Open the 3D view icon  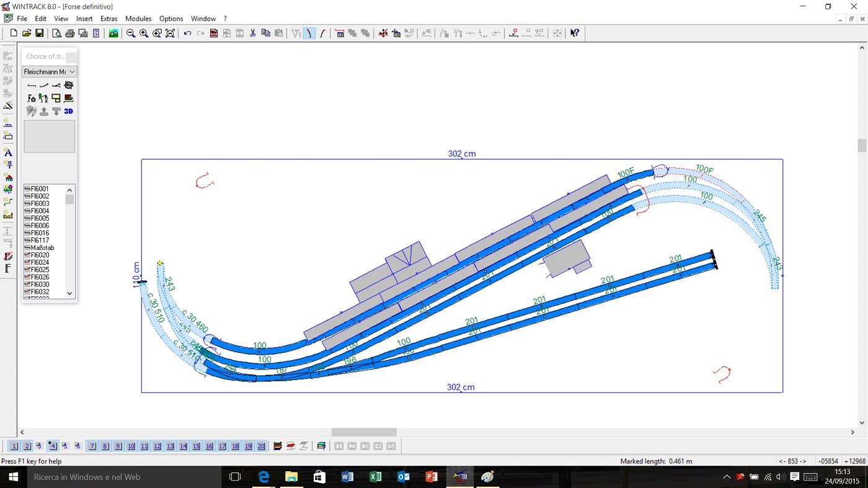click(x=68, y=112)
